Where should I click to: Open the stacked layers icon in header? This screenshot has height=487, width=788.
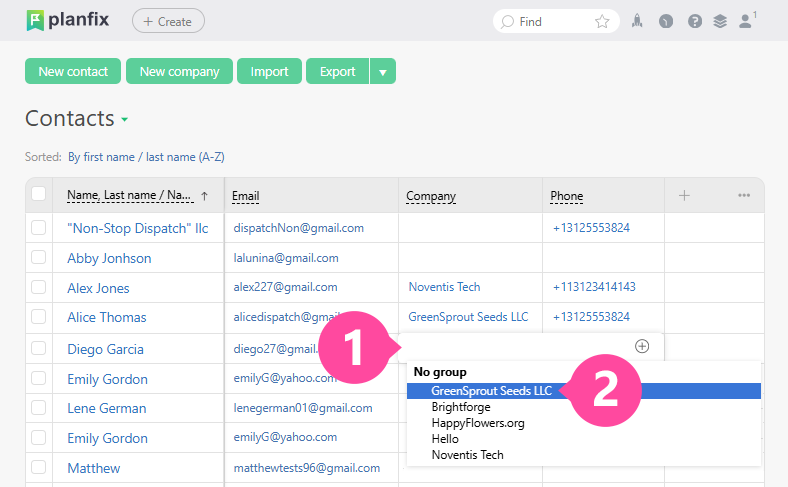tap(720, 21)
